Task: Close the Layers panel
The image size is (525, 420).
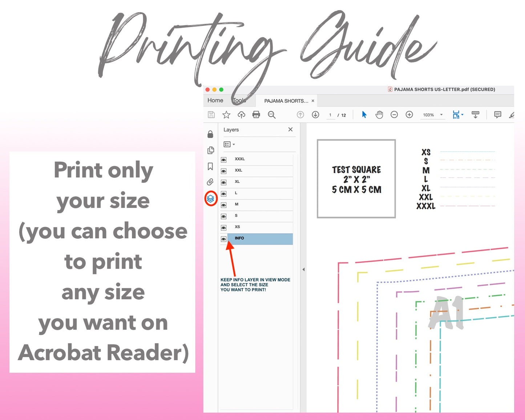Action: (290, 130)
